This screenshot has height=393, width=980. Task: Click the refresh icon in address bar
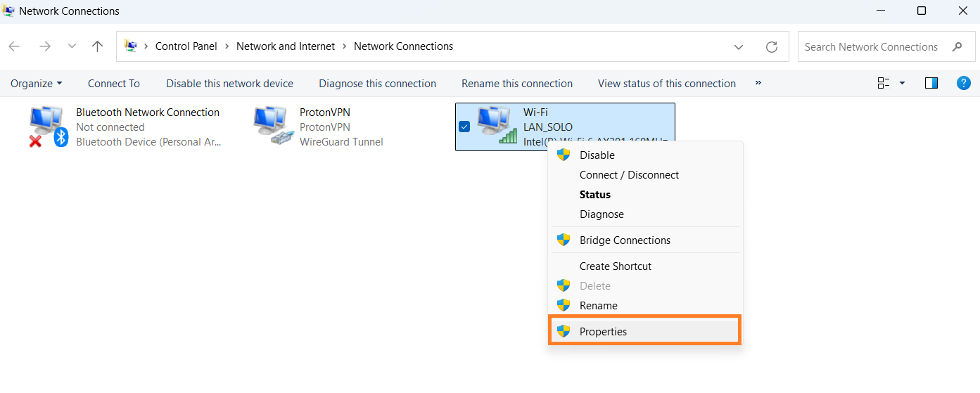click(x=772, y=47)
